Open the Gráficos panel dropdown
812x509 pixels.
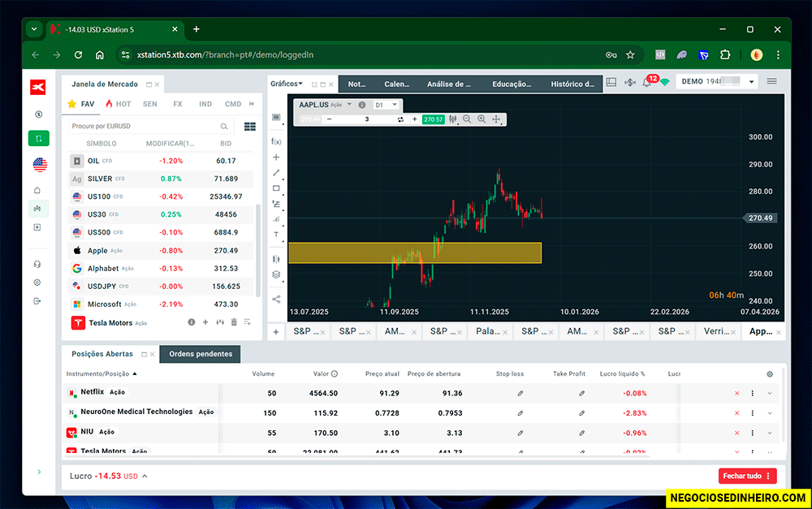pyautogui.click(x=287, y=84)
